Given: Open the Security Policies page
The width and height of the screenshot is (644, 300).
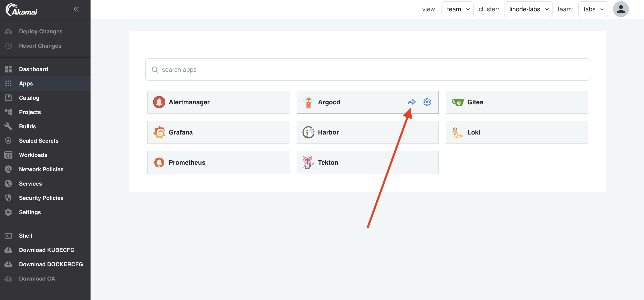Looking at the screenshot, I should point(45,198).
